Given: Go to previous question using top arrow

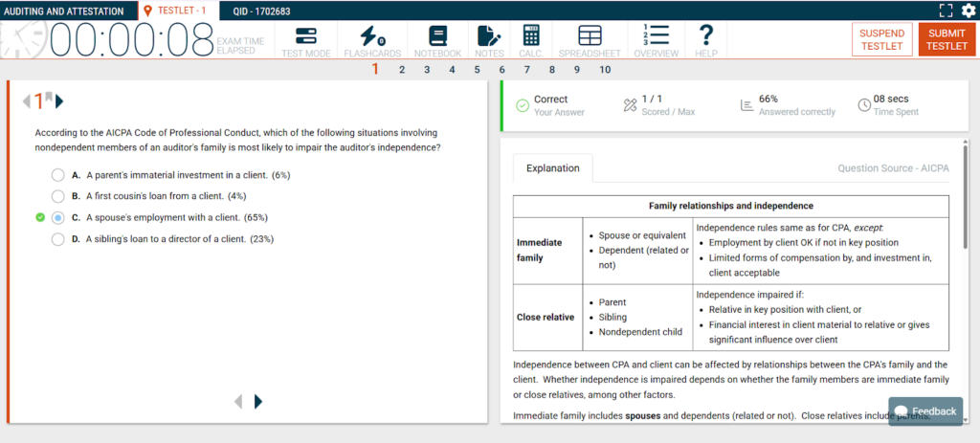Looking at the screenshot, I should point(26,100).
